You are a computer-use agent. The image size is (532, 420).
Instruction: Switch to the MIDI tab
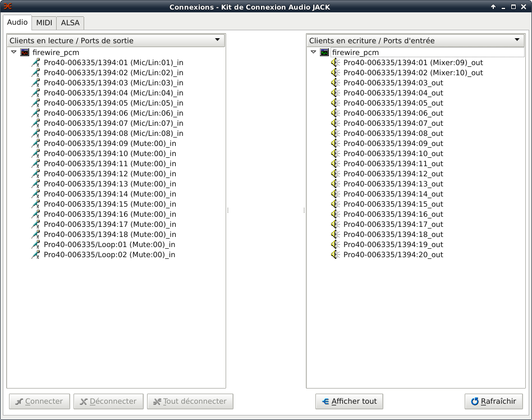click(x=44, y=23)
